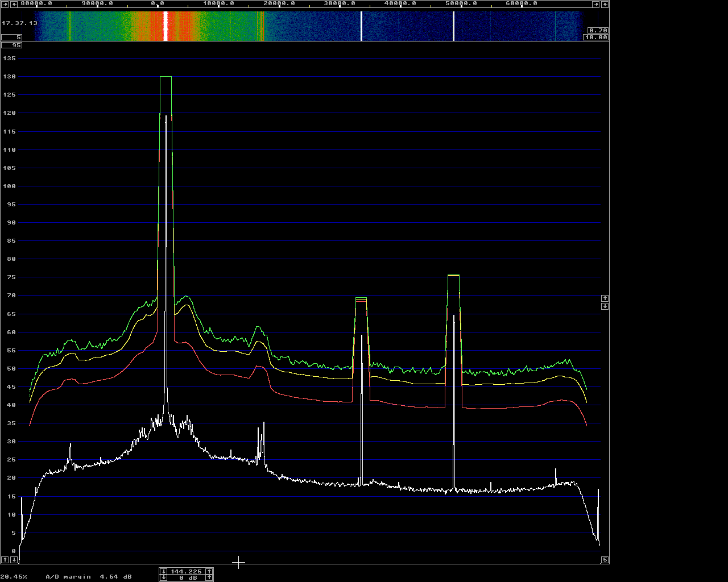Click the 144.225 frequency field
Image resolution: width=728 pixels, height=582 pixels.
pos(186,572)
